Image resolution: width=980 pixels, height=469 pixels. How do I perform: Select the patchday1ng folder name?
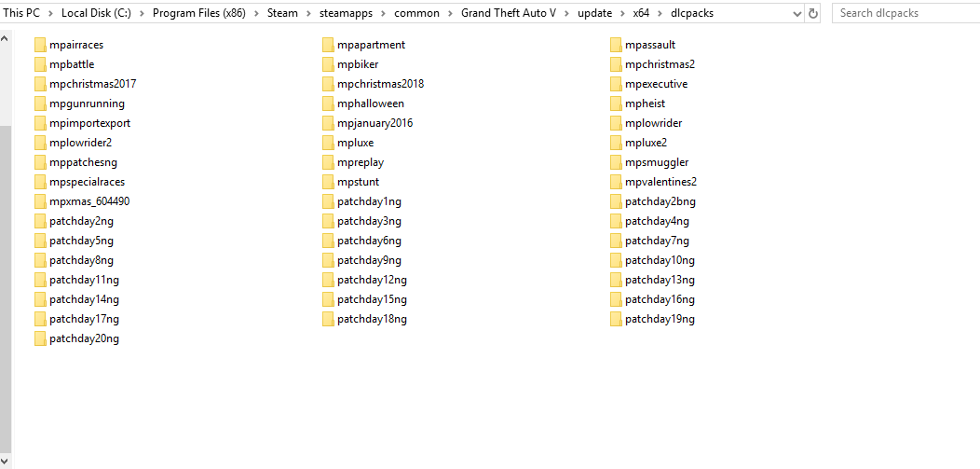coord(370,201)
